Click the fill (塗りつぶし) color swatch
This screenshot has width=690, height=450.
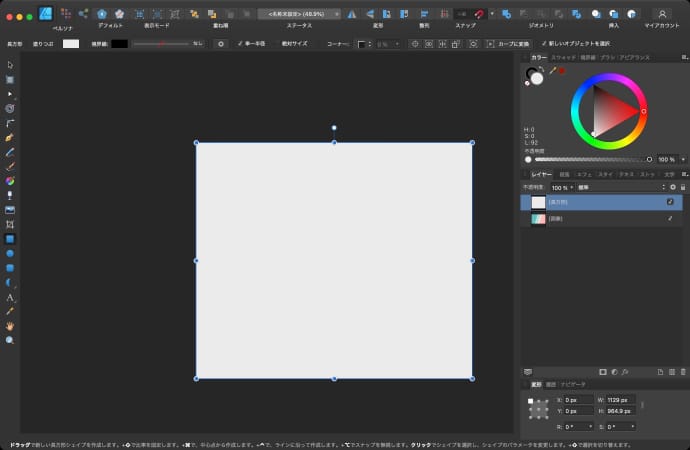tap(71, 44)
